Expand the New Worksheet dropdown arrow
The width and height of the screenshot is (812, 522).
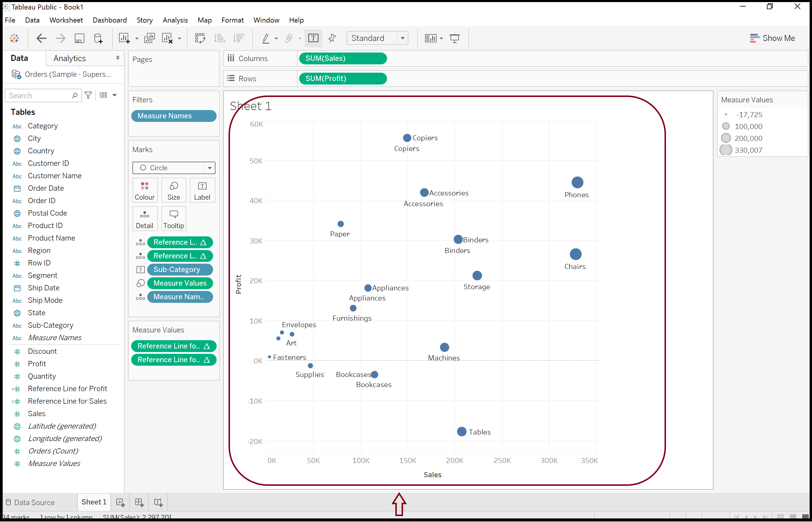coord(137,39)
